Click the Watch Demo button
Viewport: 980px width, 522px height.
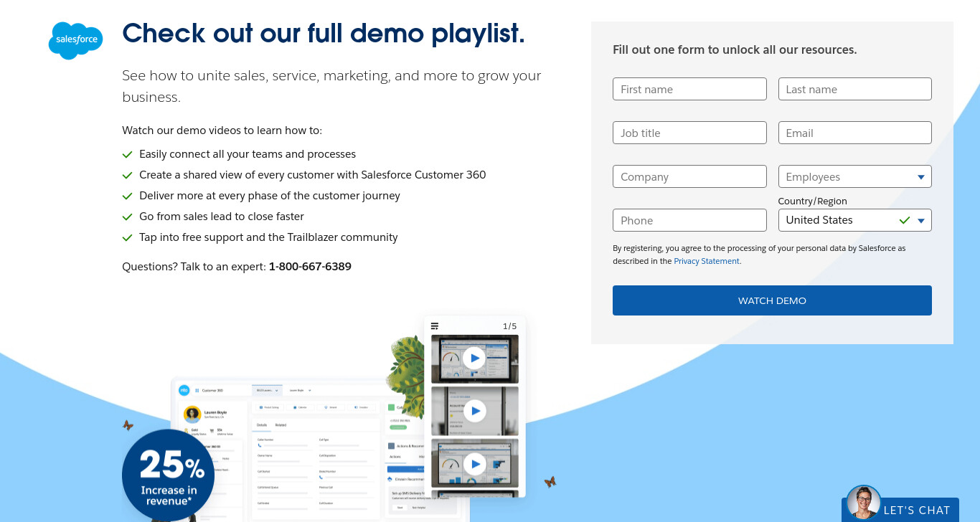click(772, 300)
